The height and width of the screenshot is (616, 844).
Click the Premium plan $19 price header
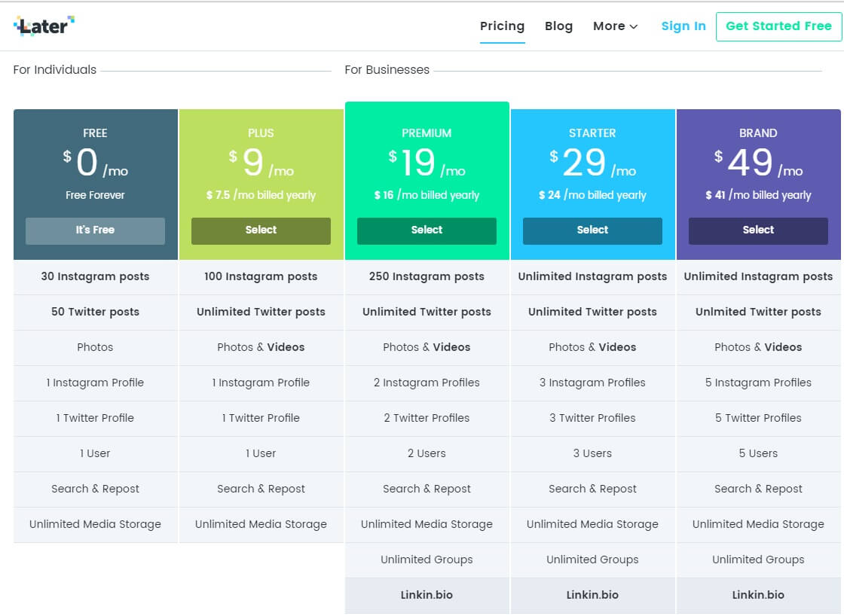pos(427,162)
